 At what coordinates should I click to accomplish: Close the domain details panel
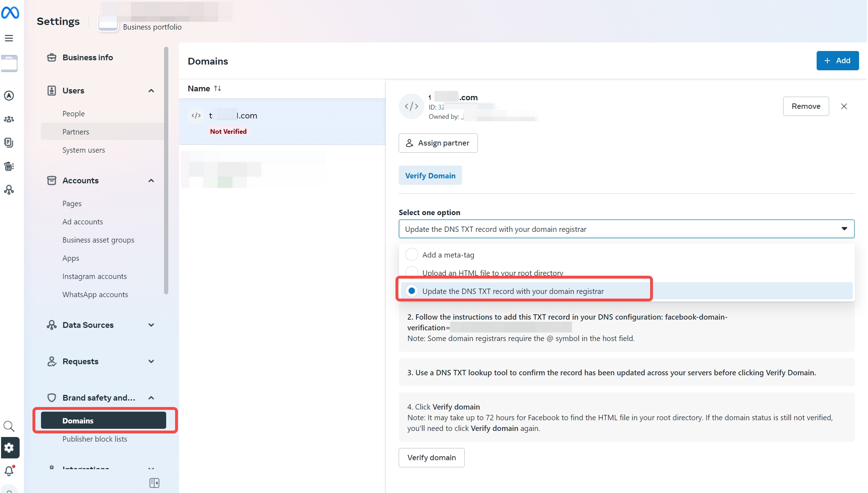coord(844,106)
